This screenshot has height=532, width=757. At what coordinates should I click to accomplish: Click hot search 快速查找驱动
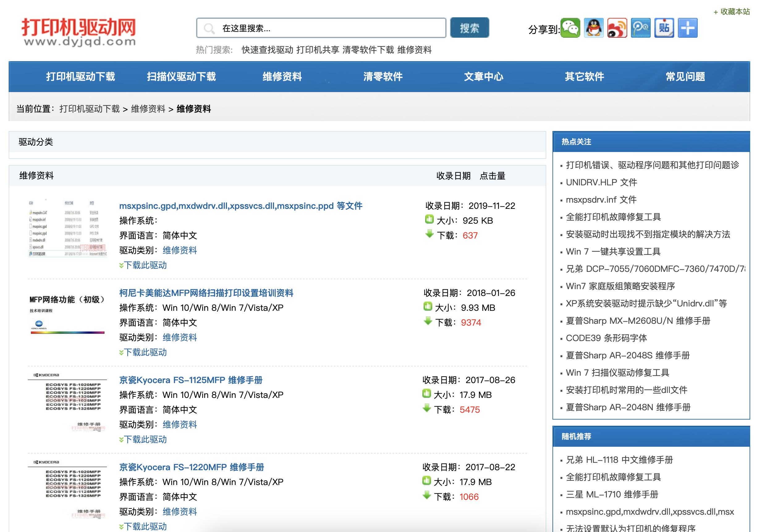click(267, 50)
